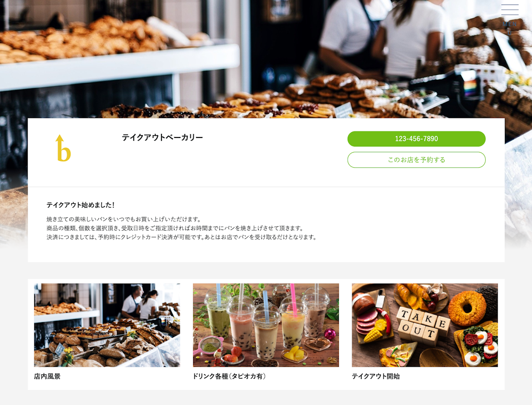Click the line starting 焼き立ての美味しいパン

(x=124, y=219)
